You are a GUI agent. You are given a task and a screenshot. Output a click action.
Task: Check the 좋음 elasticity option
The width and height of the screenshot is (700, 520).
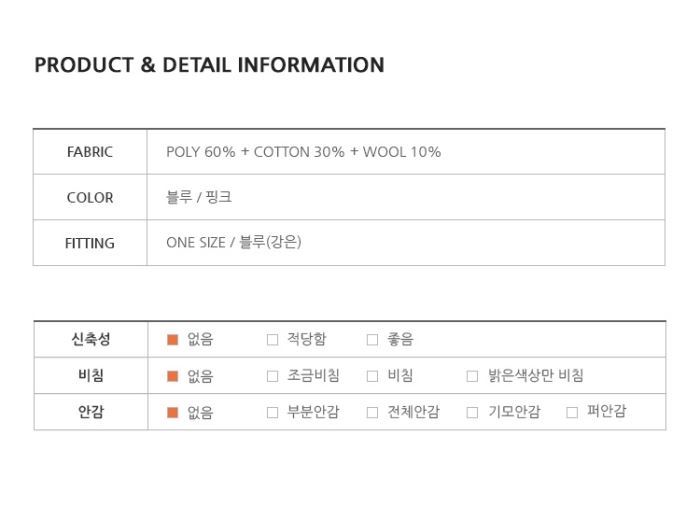pyautogui.click(x=372, y=340)
